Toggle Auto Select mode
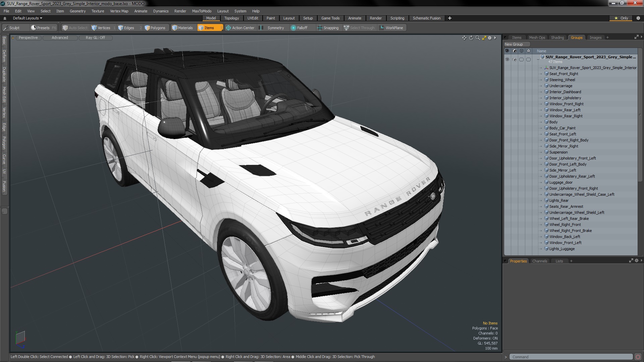The height and width of the screenshot is (362, 644). (x=75, y=28)
